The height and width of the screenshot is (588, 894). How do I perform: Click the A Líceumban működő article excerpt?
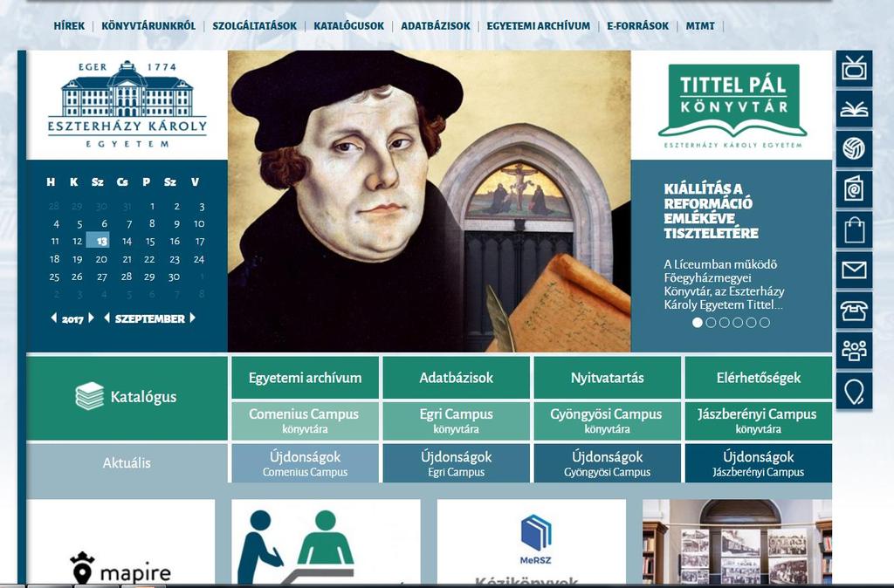[724, 284]
